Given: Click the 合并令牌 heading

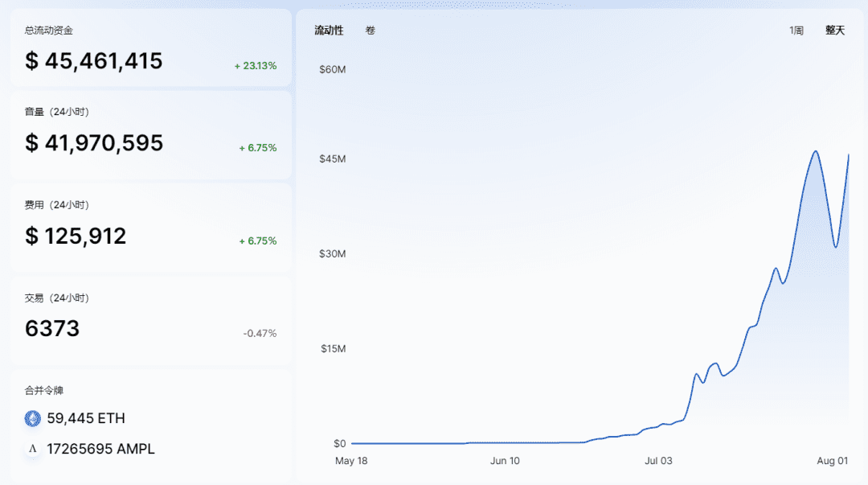Looking at the screenshot, I should point(43,391).
